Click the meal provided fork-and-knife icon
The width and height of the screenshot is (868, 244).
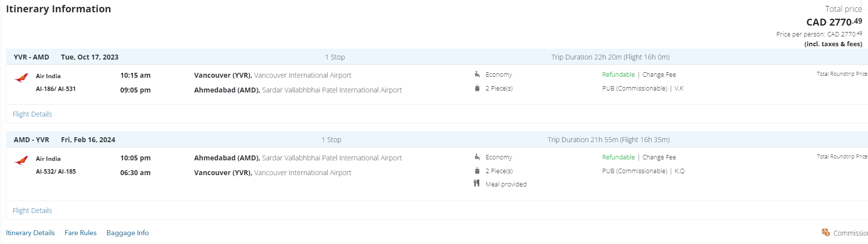tap(477, 183)
